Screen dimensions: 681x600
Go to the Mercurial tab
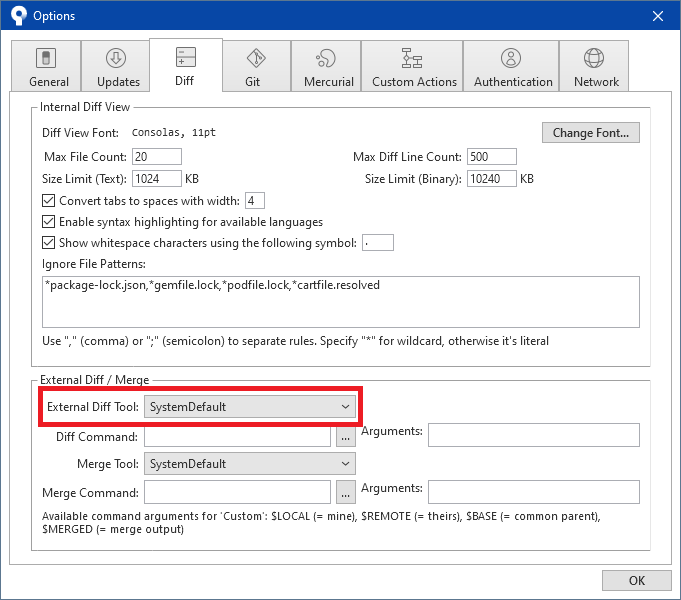coord(326,66)
